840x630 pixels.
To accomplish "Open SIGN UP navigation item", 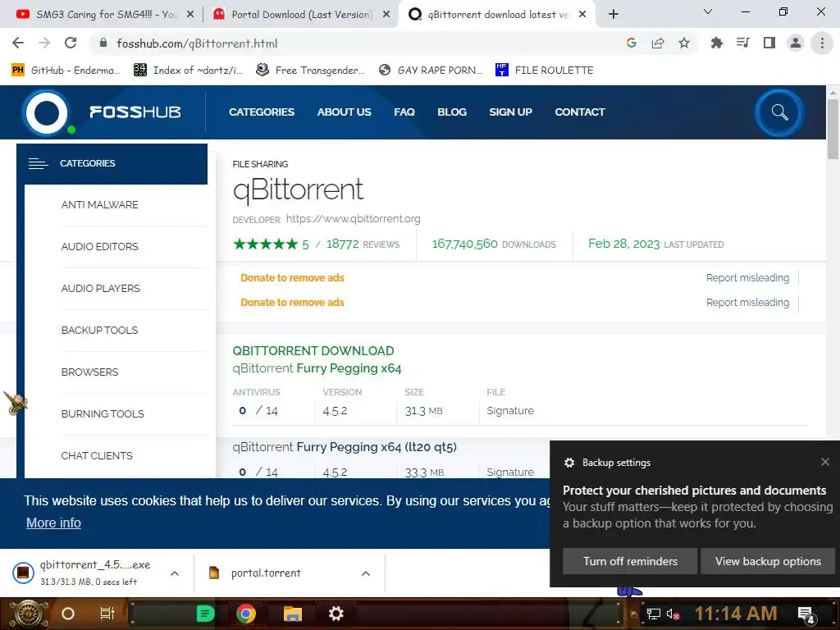I will [x=510, y=112].
